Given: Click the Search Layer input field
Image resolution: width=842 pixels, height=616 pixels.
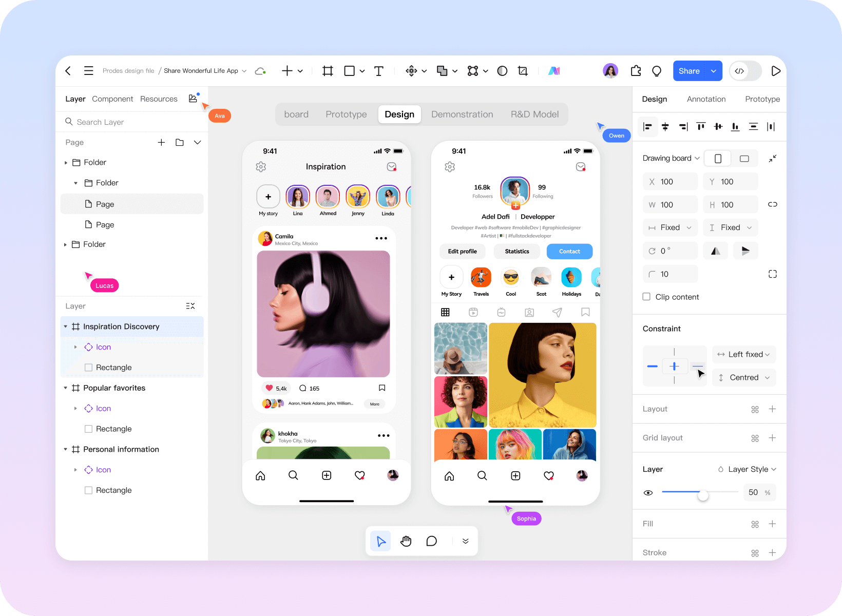Looking at the screenshot, I should 132,122.
